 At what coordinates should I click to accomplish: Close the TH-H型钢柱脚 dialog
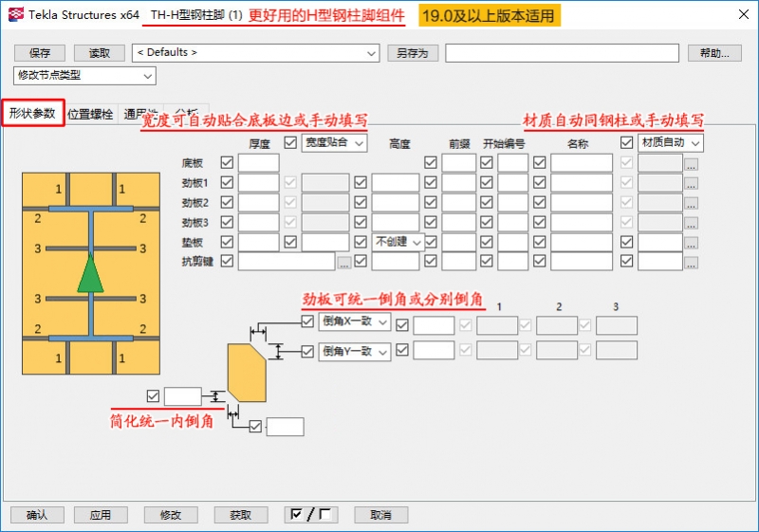pos(744,14)
